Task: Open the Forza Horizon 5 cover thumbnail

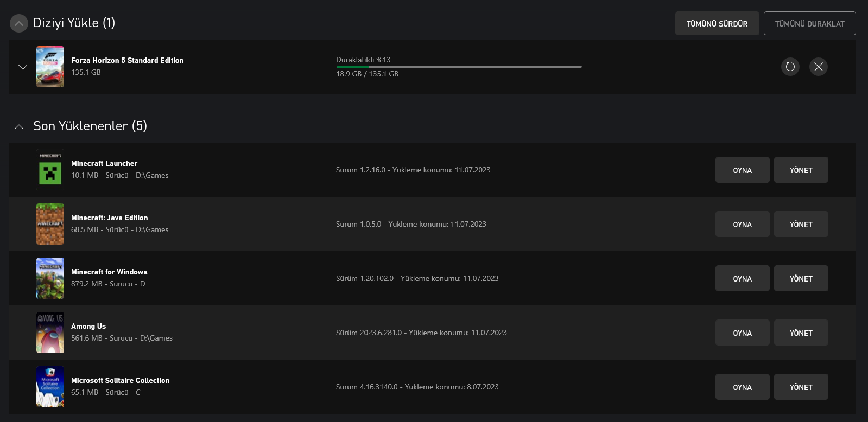Action: point(50,67)
